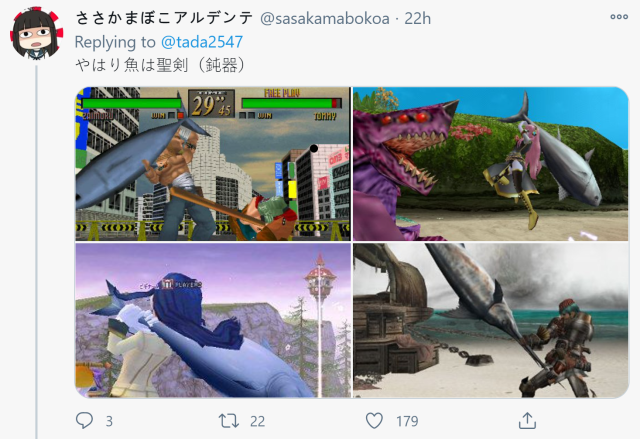Click the 'Replying to' label text
Screen dimensions: 640x439
(x=115, y=42)
